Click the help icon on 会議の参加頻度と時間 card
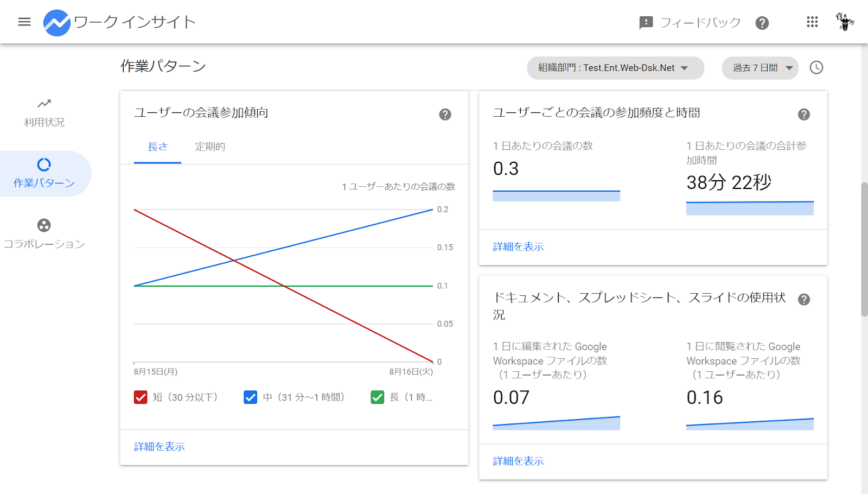This screenshot has height=494, width=868. (x=803, y=115)
